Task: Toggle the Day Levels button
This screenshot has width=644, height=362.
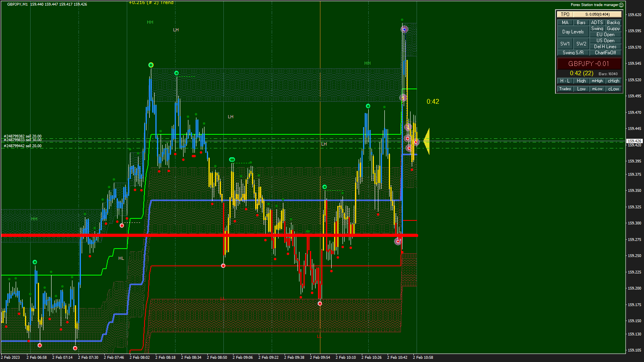Action: tap(573, 32)
